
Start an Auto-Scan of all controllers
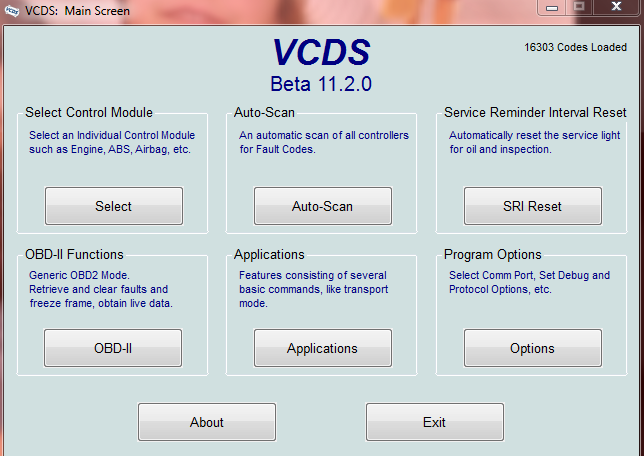tap(323, 206)
